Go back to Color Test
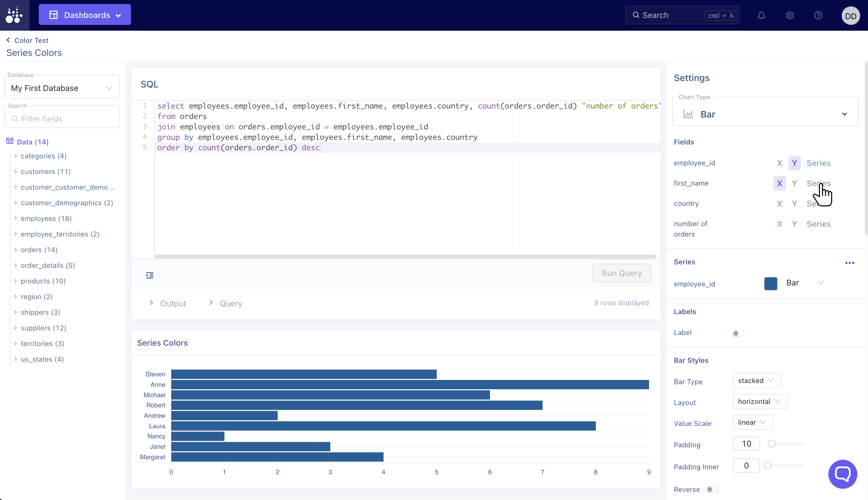 pyautogui.click(x=27, y=40)
